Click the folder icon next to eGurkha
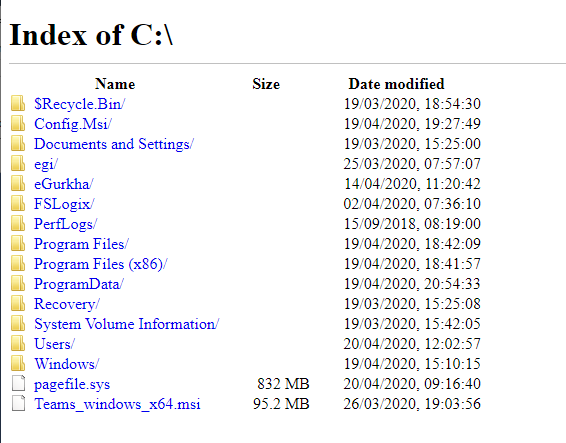 pos(18,183)
